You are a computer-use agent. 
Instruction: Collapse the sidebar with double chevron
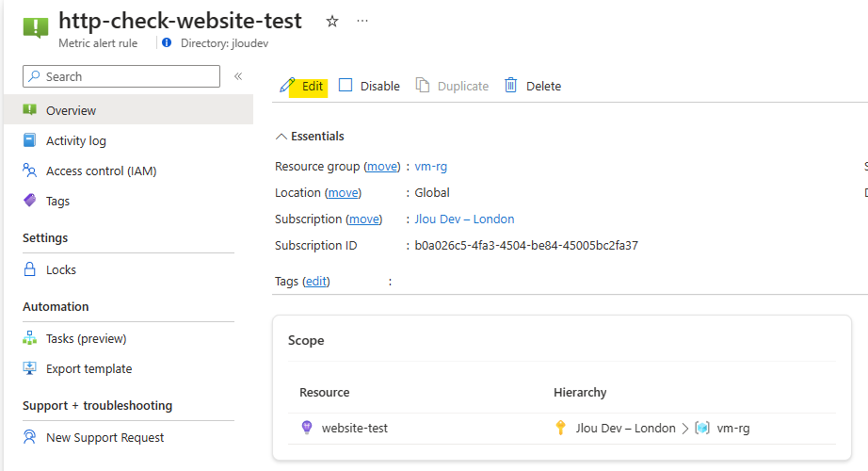pyautogui.click(x=238, y=76)
